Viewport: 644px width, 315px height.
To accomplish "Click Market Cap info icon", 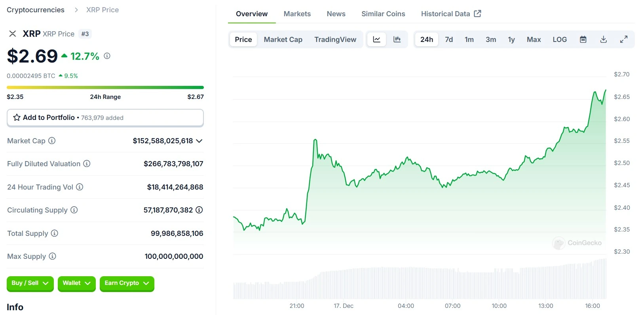I will [52, 140].
